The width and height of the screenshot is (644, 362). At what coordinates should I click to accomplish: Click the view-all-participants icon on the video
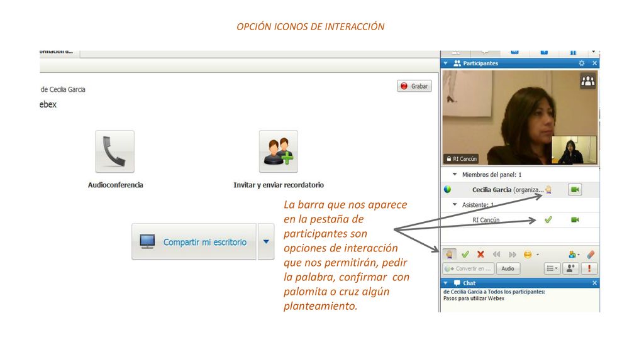pyautogui.click(x=588, y=81)
